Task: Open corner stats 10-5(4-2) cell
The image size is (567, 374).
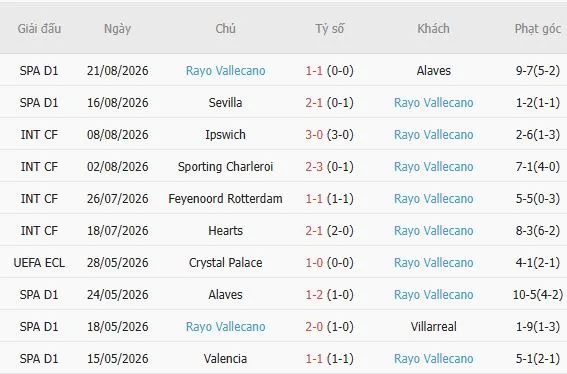Action: 538,295
